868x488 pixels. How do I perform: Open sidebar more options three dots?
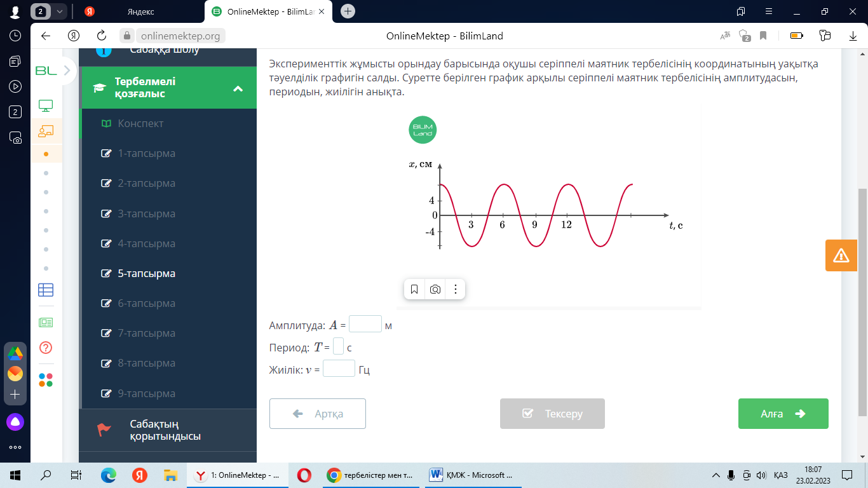point(15,447)
